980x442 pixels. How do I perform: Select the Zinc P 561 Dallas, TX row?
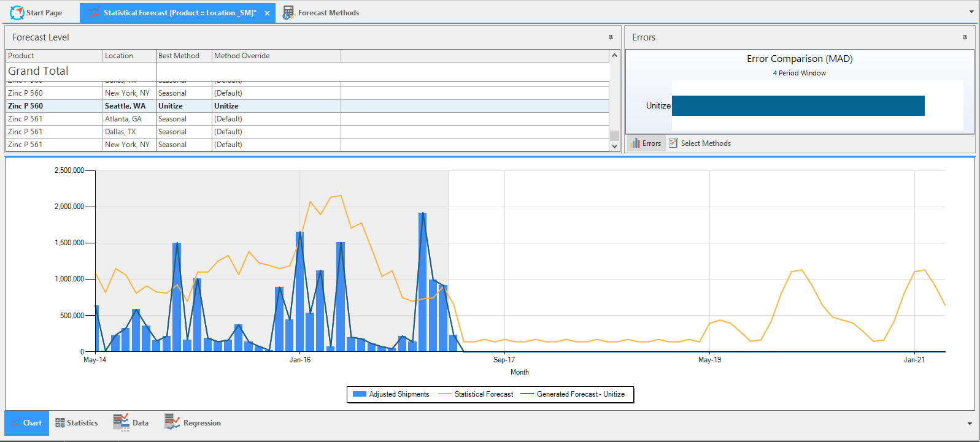pyautogui.click(x=307, y=132)
